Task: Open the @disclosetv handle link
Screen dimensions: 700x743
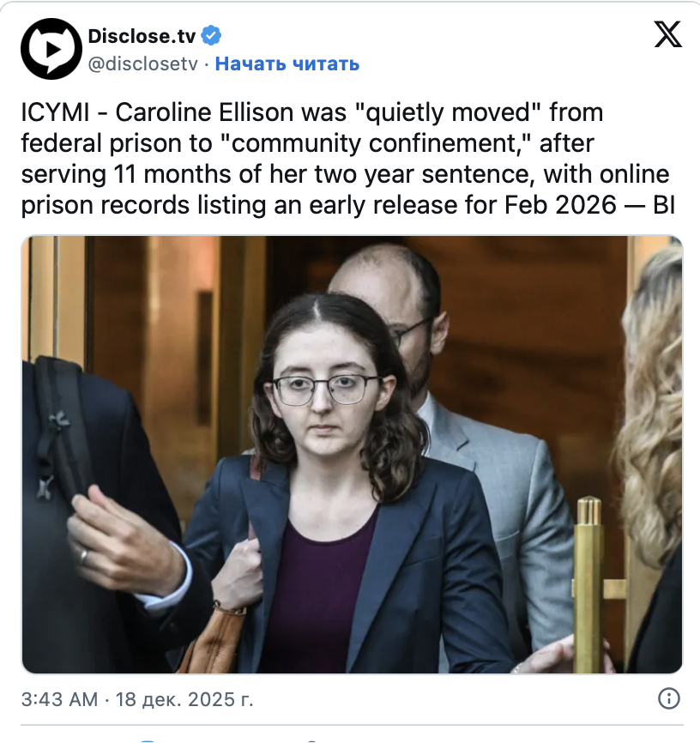Action: click(x=142, y=63)
